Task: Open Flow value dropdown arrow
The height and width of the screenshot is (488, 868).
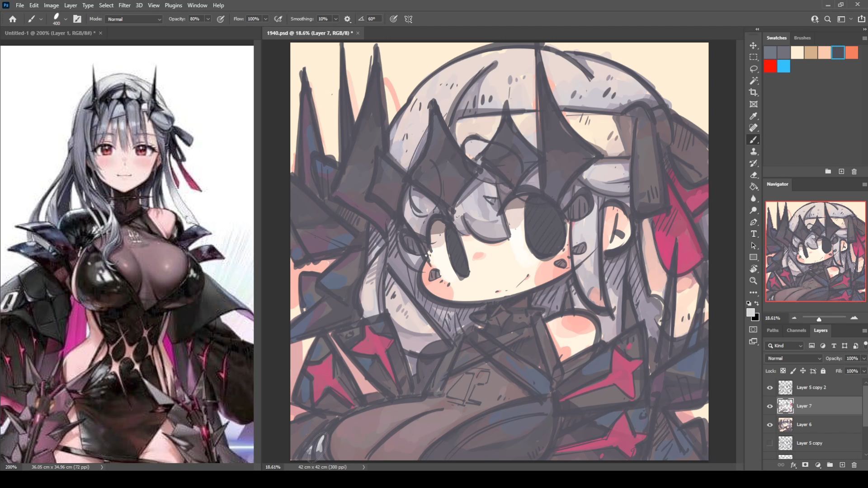Action: pyautogui.click(x=265, y=19)
